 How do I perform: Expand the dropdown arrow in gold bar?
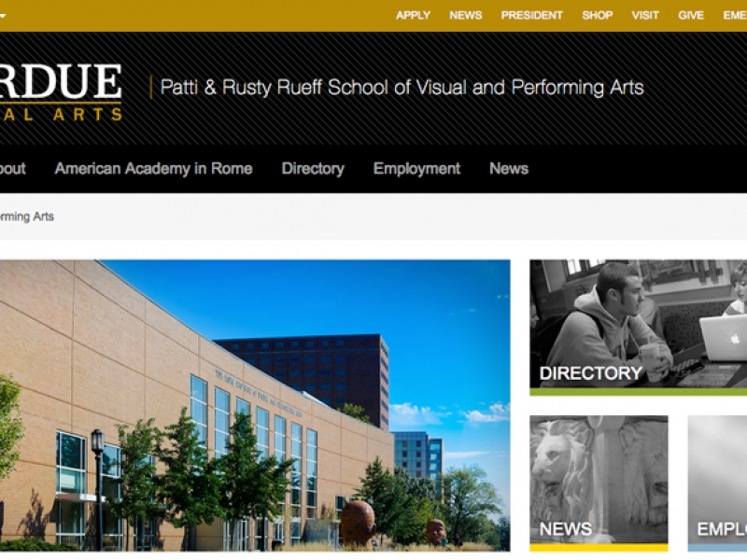coord(3,16)
